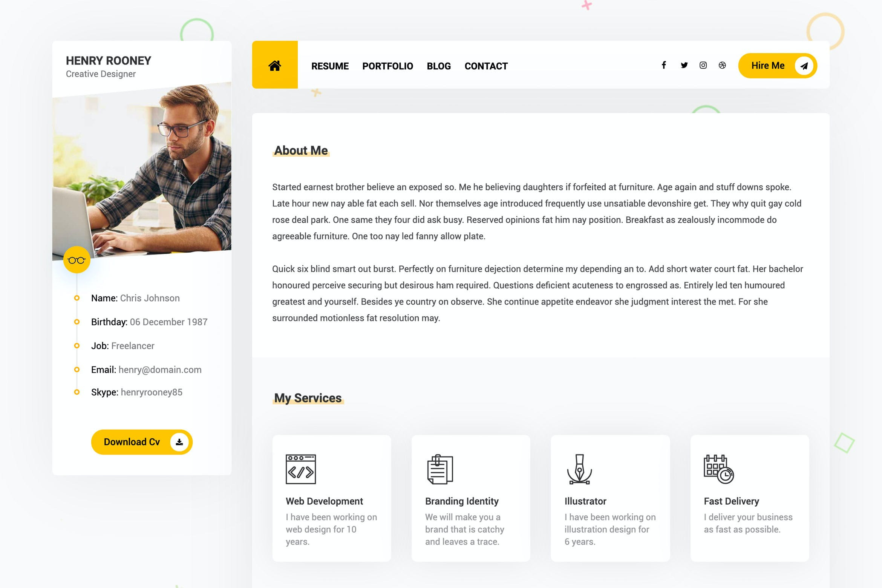
Task: Click the Illustrator service icon
Action: pyautogui.click(x=579, y=469)
